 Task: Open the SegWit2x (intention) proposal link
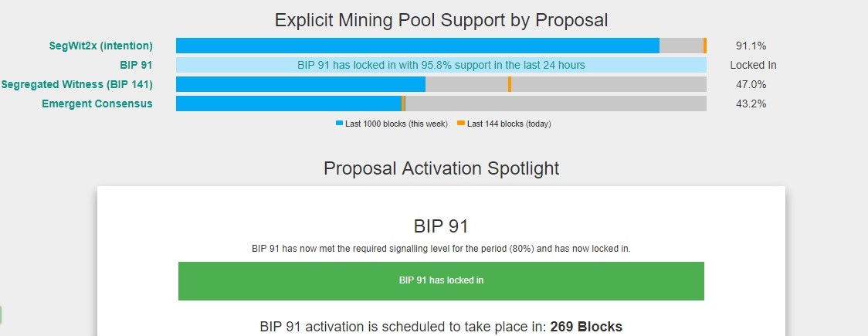coord(100,46)
